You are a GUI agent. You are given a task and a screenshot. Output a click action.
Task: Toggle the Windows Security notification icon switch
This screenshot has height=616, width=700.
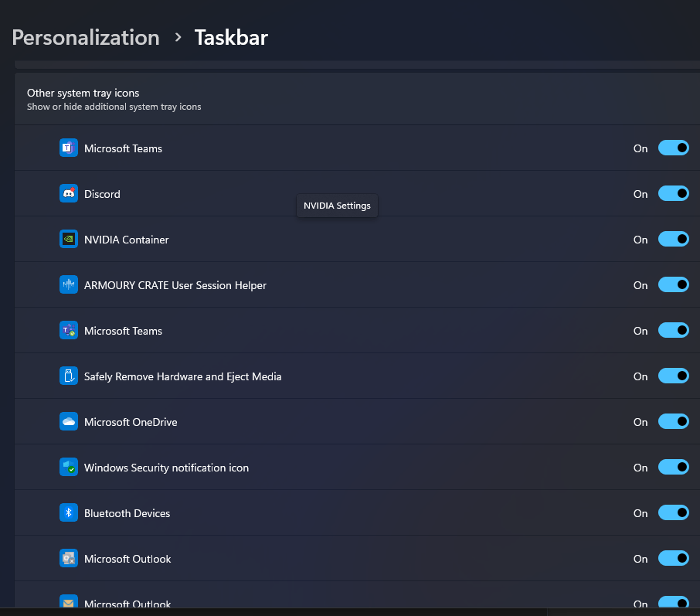pyautogui.click(x=673, y=467)
